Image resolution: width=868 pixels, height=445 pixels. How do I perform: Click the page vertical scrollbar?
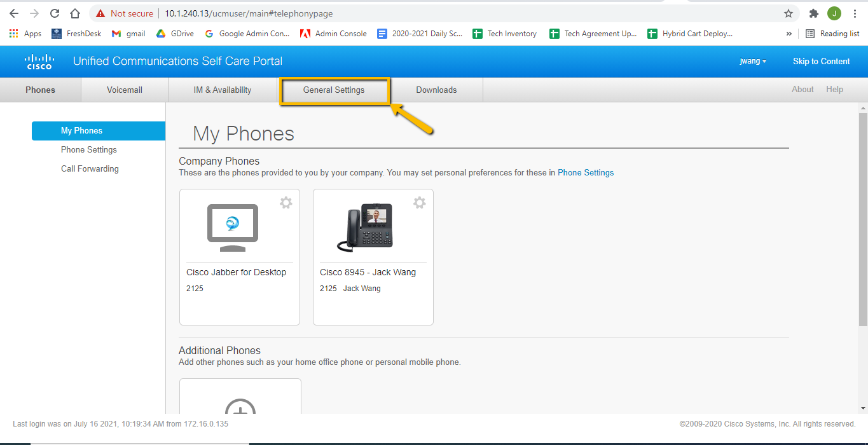(x=863, y=219)
